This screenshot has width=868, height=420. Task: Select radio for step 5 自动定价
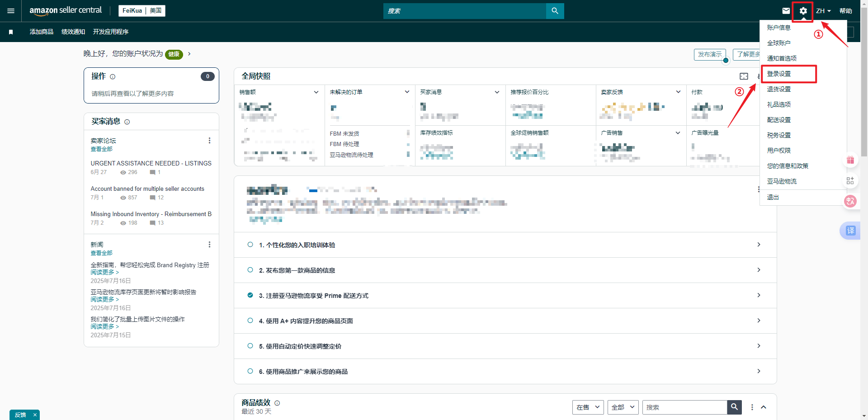coord(250,346)
